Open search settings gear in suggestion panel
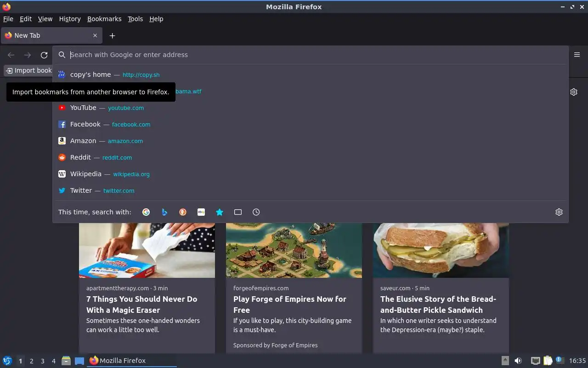 [x=559, y=212]
